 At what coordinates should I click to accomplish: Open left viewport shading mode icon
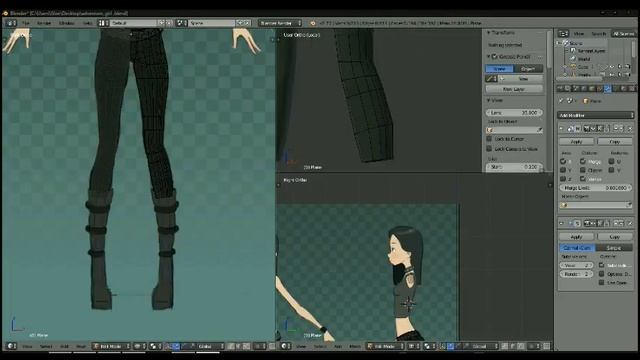coord(140,346)
